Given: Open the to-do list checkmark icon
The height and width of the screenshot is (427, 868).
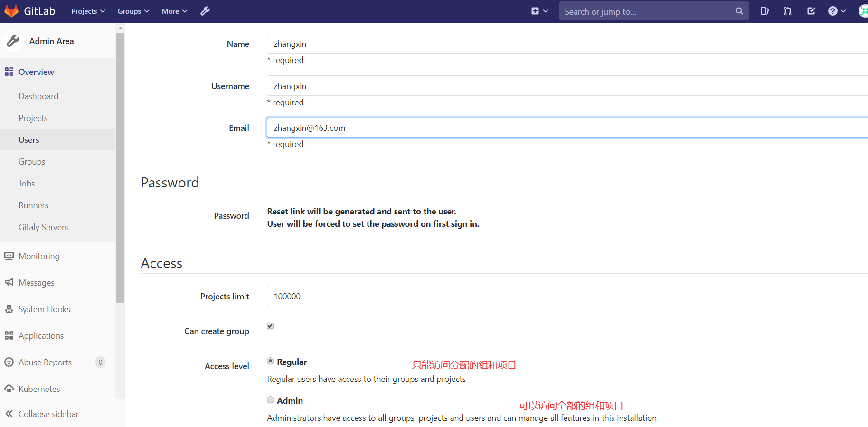Looking at the screenshot, I should (x=811, y=11).
